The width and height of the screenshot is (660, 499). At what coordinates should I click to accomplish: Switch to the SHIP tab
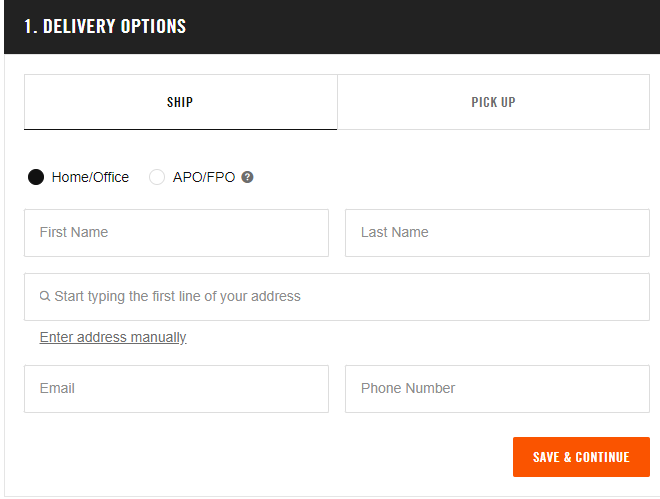(180, 102)
